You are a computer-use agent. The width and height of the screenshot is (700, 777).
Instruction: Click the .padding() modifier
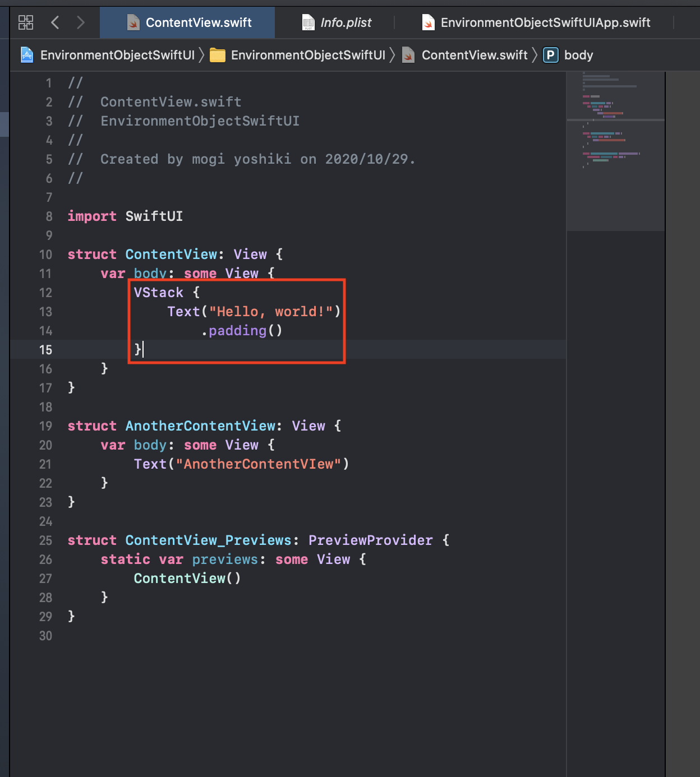click(x=242, y=331)
